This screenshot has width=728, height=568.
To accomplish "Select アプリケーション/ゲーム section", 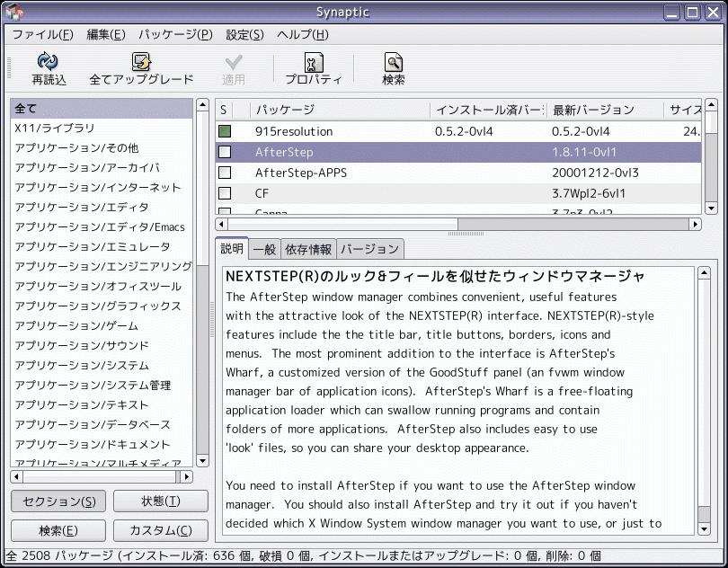I will [102, 325].
